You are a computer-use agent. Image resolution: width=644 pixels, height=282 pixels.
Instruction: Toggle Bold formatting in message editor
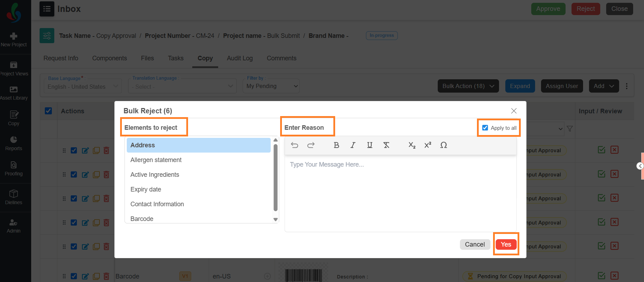tap(336, 145)
